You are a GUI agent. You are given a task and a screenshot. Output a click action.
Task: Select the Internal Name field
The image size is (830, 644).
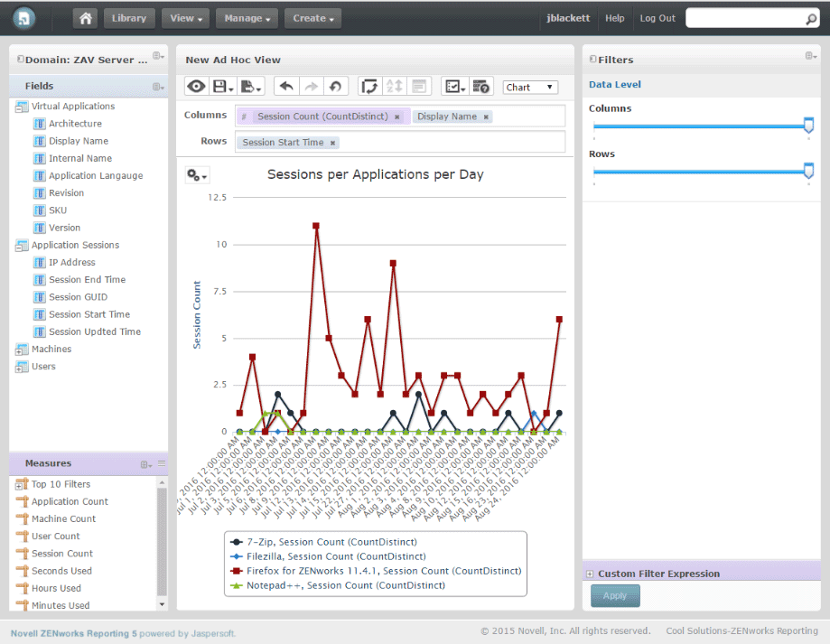(x=80, y=159)
